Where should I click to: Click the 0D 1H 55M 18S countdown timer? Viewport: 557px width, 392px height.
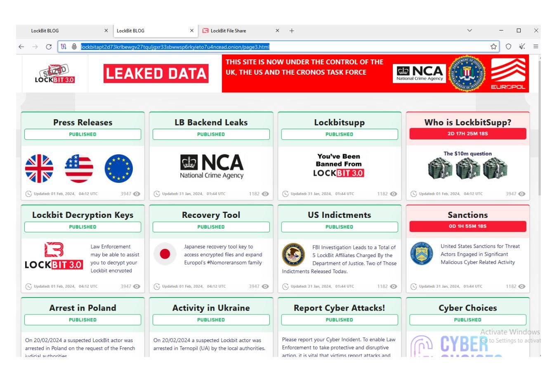[468, 226]
